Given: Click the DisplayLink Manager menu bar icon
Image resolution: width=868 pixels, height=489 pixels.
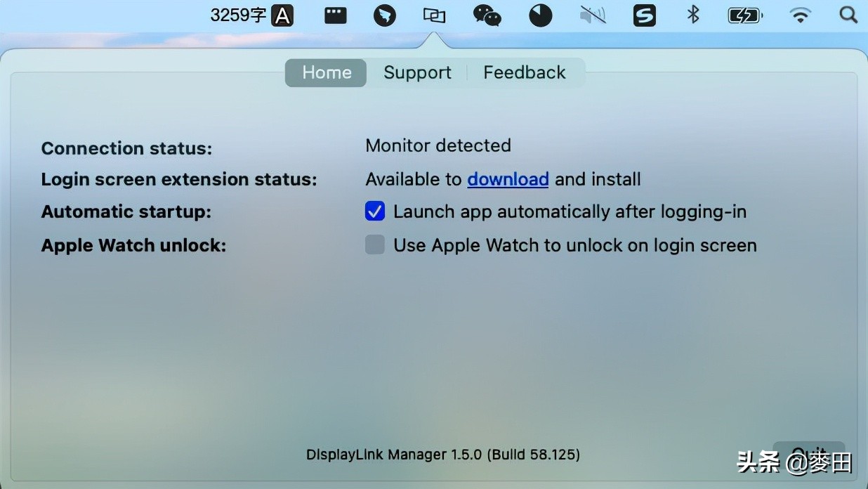Looking at the screenshot, I should point(435,15).
